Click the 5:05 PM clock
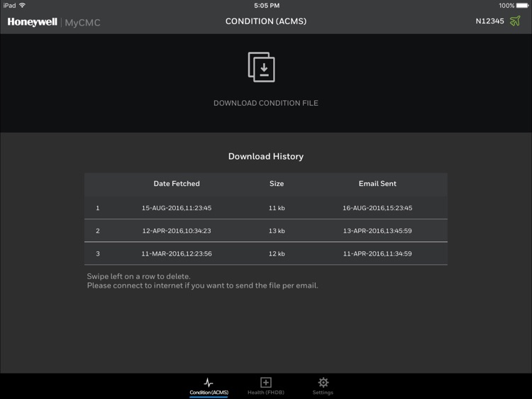This screenshot has width=532, height=399. click(267, 6)
